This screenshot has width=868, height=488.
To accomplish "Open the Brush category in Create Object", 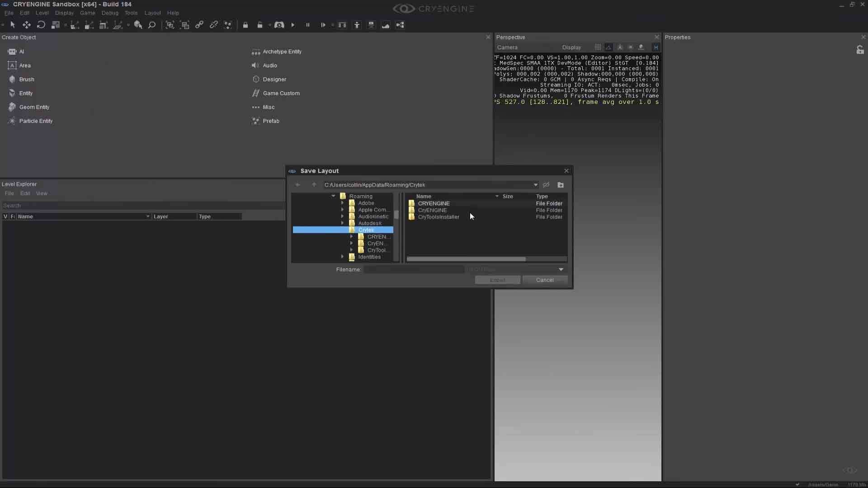I will click(26, 79).
